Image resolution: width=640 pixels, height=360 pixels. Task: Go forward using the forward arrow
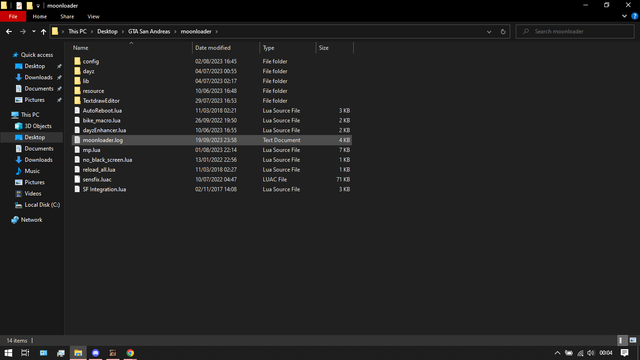pos(22,31)
